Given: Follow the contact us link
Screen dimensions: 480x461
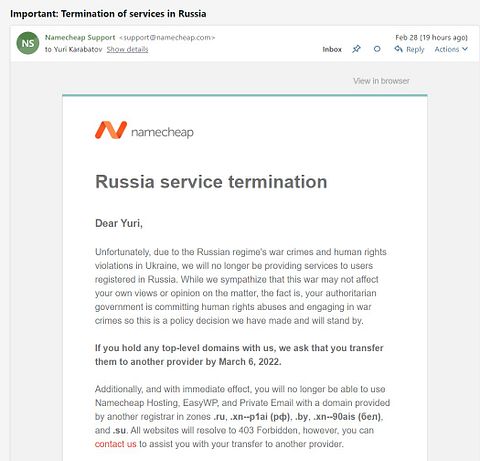Looking at the screenshot, I should point(116,444).
